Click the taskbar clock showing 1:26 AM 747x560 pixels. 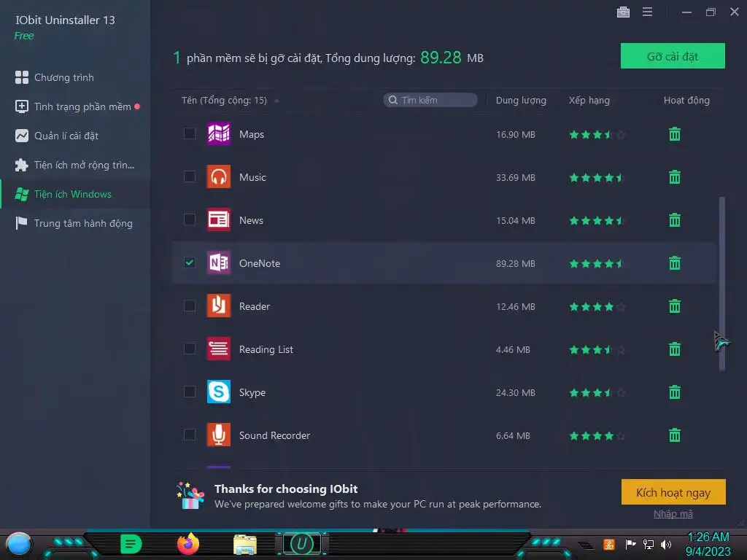click(708, 537)
